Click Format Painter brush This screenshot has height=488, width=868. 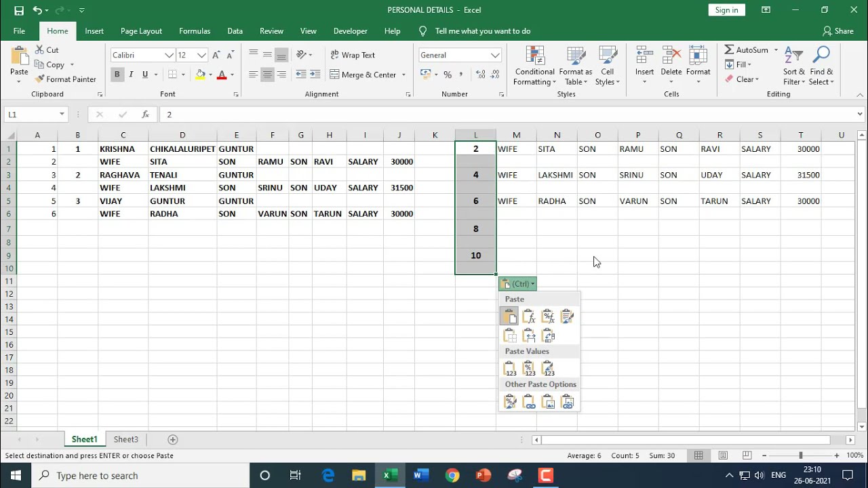click(x=39, y=79)
